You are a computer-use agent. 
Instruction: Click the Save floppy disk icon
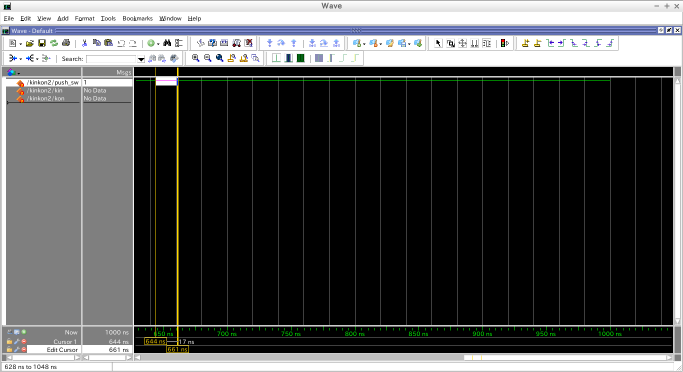point(42,43)
